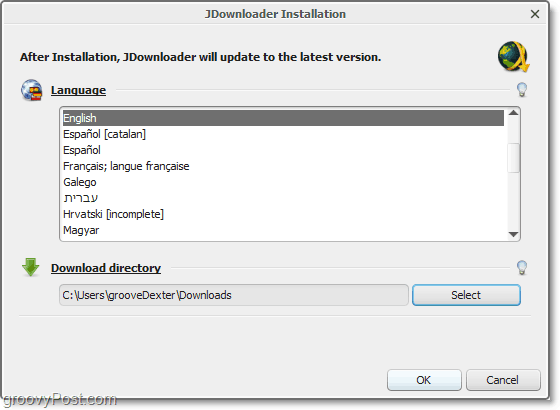Pick Français; langue française
This screenshot has height=410, width=560.
click(x=283, y=166)
